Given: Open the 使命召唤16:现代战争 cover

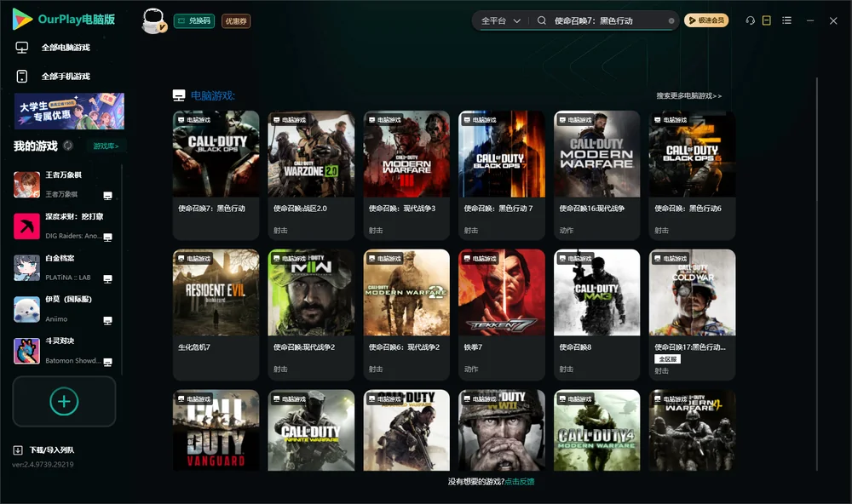Looking at the screenshot, I should 596,154.
